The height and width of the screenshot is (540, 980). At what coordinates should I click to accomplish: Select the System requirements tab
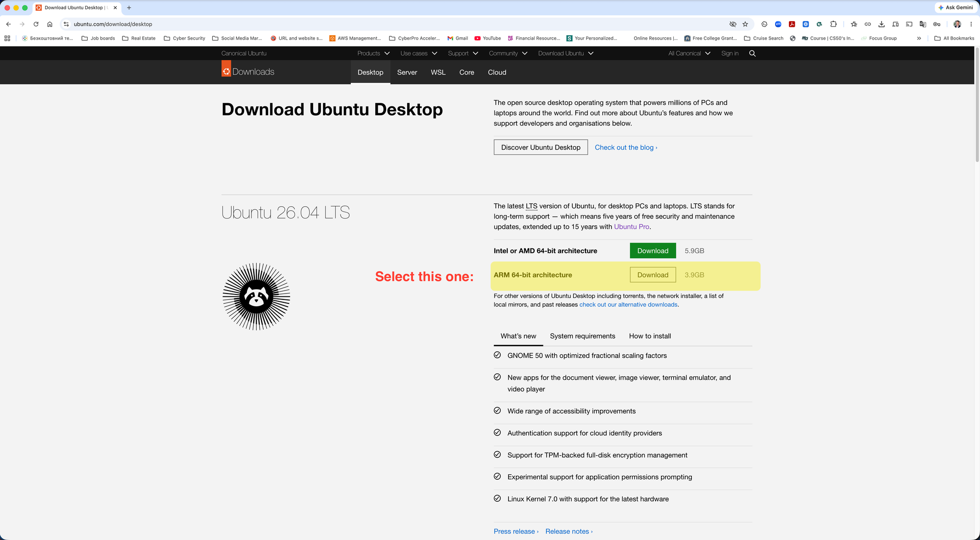point(583,336)
